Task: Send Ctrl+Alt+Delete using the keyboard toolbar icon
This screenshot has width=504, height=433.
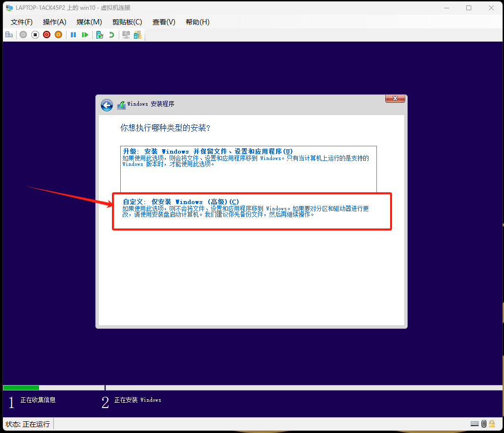Action: pos(9,35)
